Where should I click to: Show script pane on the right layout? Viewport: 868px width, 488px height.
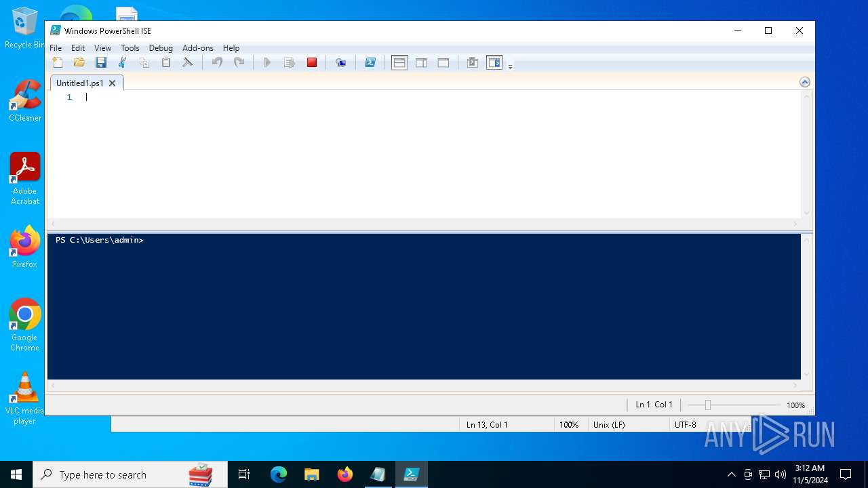[x=421, y=63]
